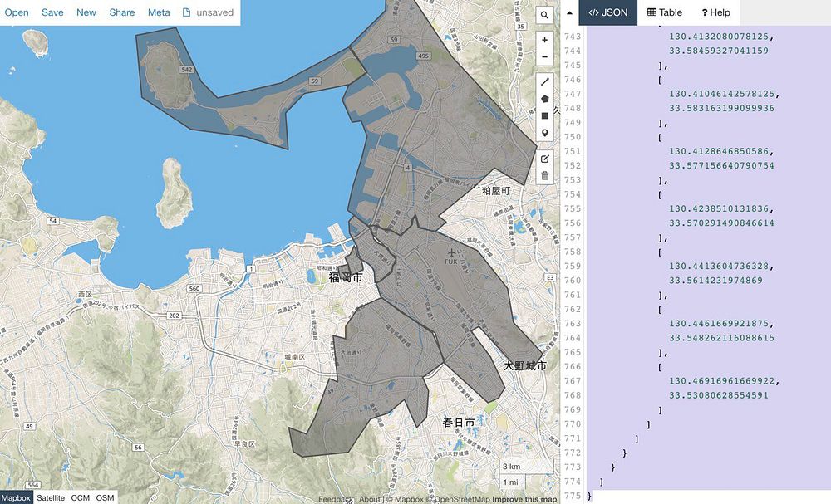Click the unsaved file icon

186,12
